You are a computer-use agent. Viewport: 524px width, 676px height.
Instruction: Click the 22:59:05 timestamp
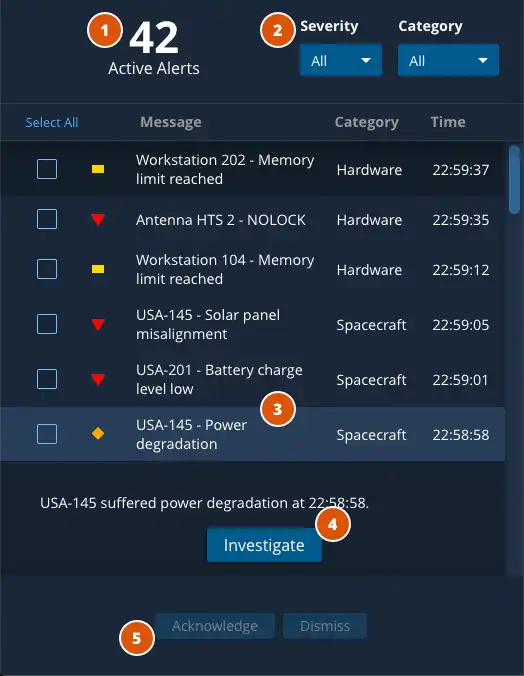coord(461,325)
